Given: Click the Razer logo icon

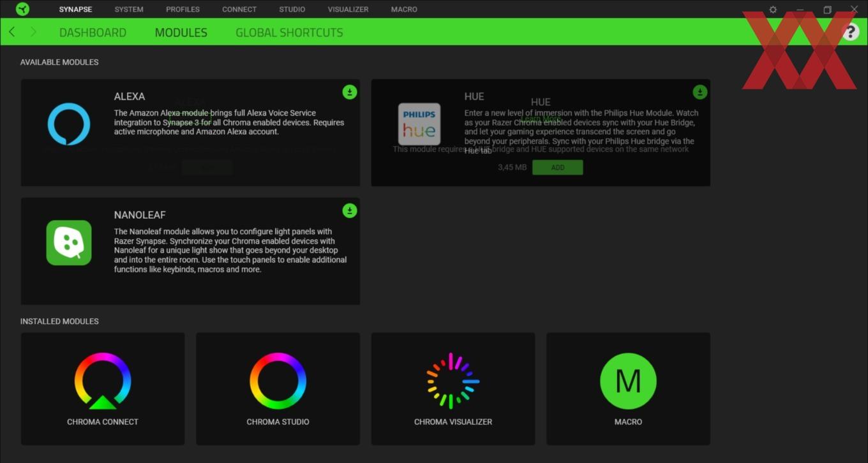Looking at the screenshot, I should (x=22, y=9).
